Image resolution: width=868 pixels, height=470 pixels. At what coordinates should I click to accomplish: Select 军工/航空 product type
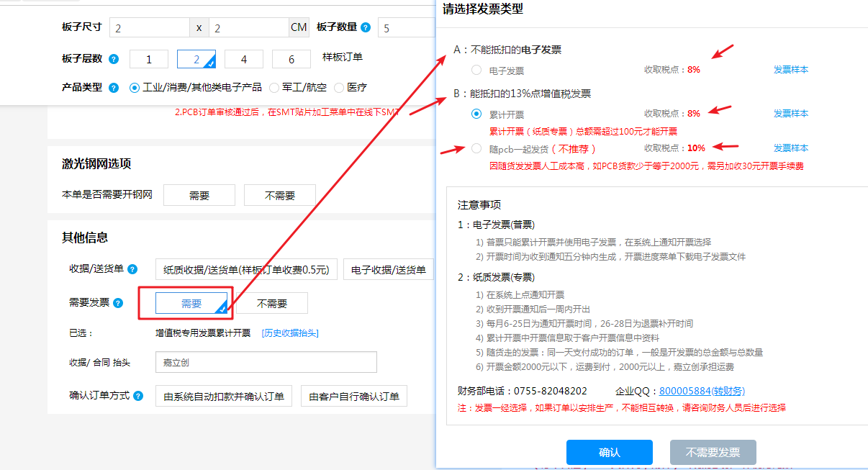click(274, 88)
